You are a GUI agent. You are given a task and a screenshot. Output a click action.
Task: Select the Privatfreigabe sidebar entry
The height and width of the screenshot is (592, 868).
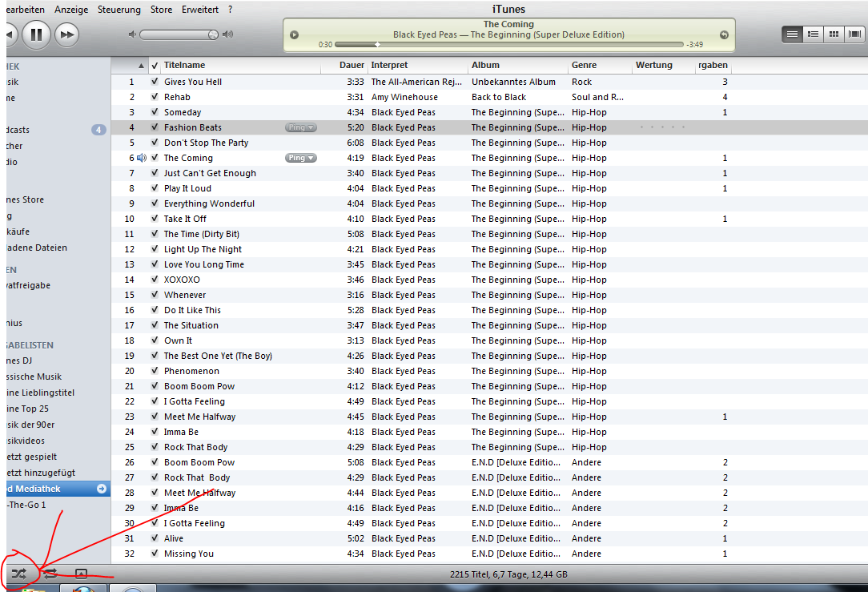(28, 285)
